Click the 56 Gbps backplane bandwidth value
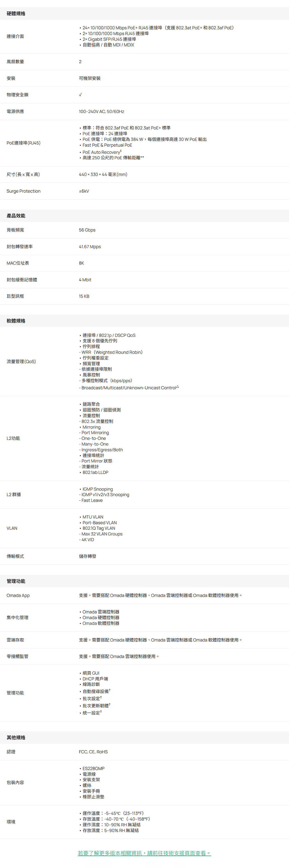 tap(87, 230)
